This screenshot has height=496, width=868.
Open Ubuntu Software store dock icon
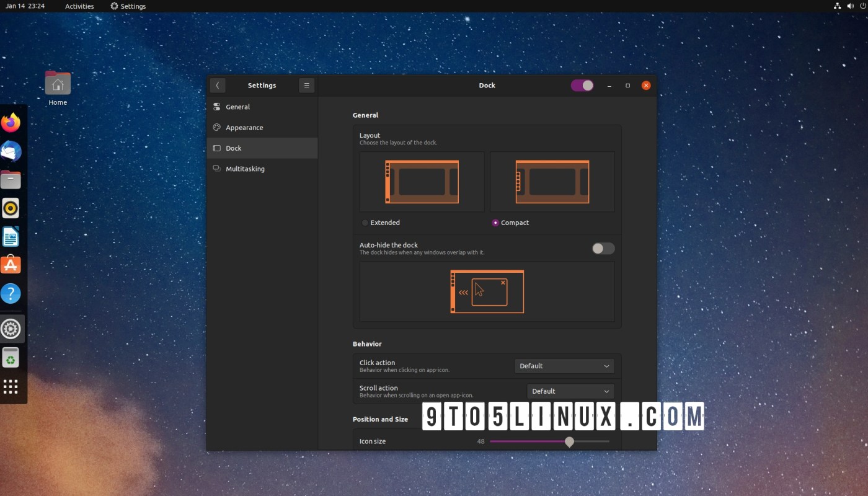pos(11,265)
